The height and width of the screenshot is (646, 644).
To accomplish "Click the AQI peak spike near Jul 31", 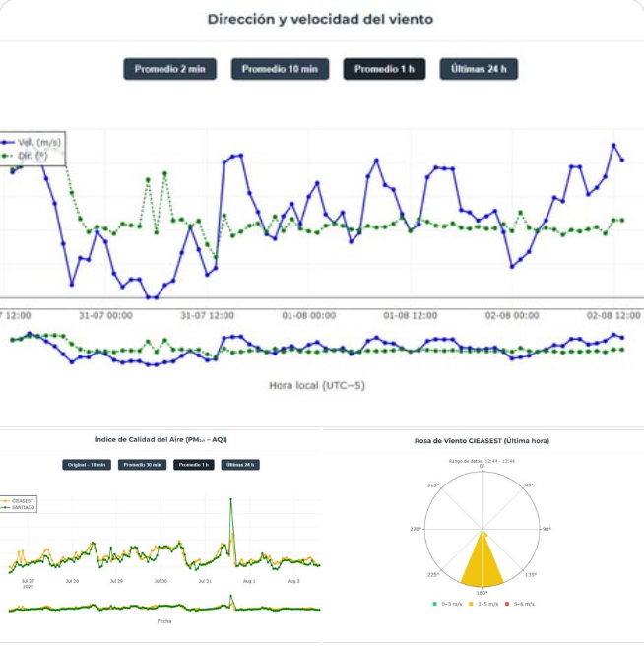I will pos(231,500).
